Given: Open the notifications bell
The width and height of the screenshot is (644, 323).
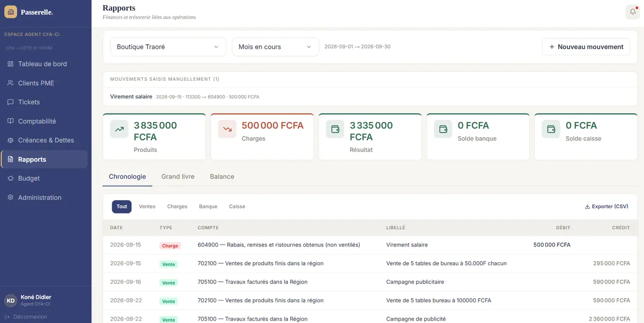Looking at the screenshot, I should [632, 12].
